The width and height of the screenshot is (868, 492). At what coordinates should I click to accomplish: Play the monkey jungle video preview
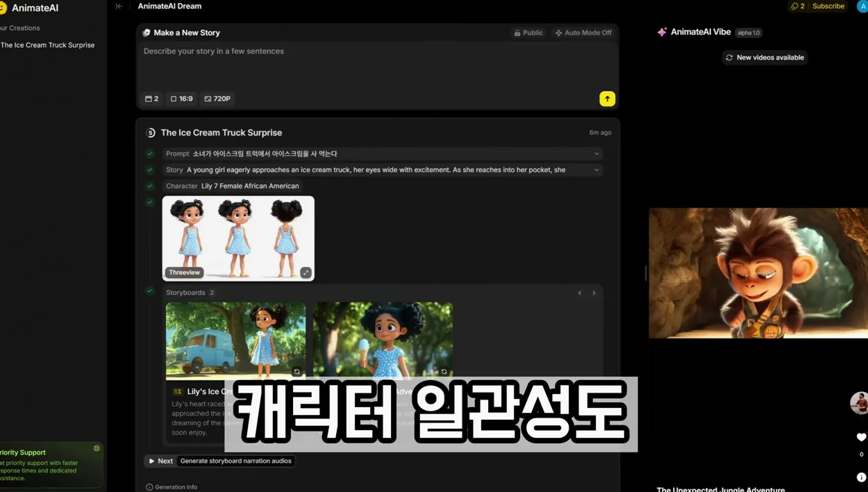758,273
